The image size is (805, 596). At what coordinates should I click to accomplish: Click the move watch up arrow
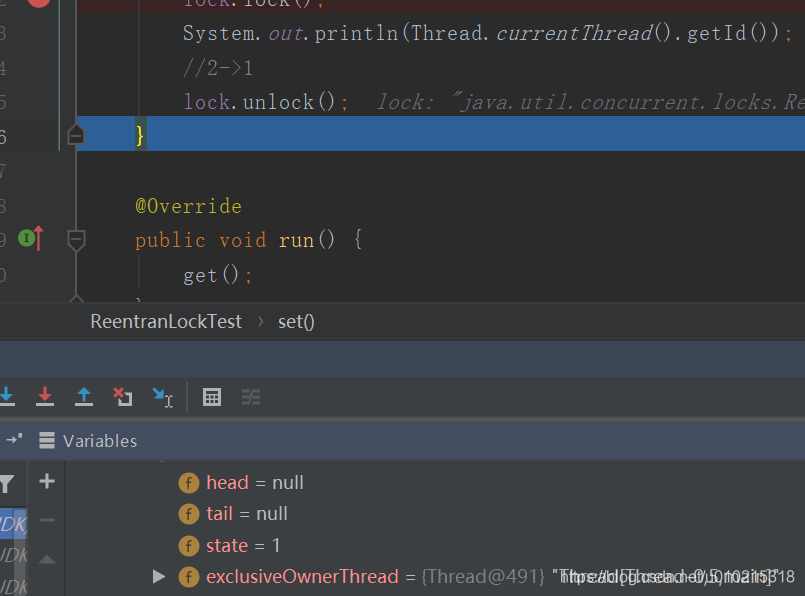tap(47, 559)
